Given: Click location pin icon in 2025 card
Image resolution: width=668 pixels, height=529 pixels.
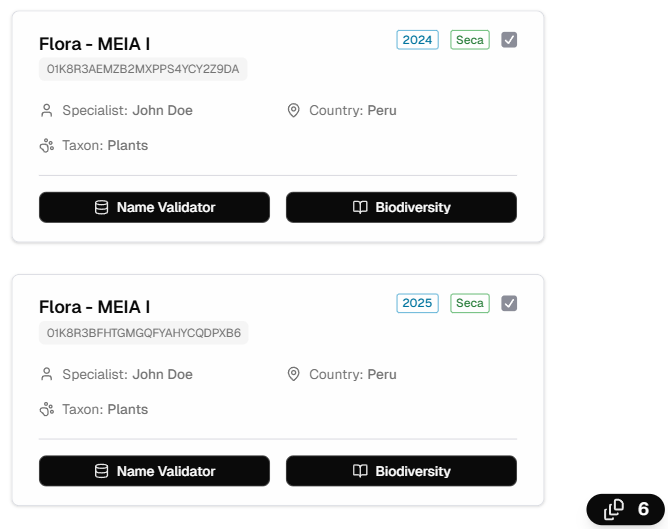Looking at the screenshot, I should (x=293, y=374).
